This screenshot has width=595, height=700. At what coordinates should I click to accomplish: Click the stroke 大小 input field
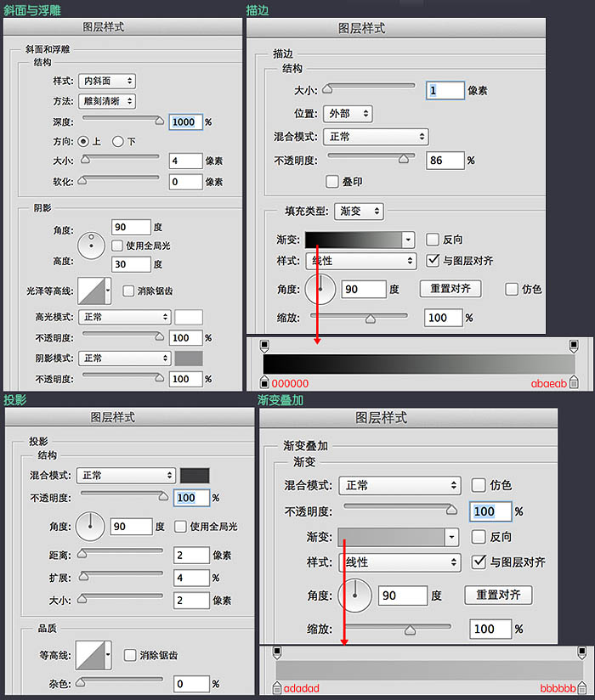coord(445,91)
